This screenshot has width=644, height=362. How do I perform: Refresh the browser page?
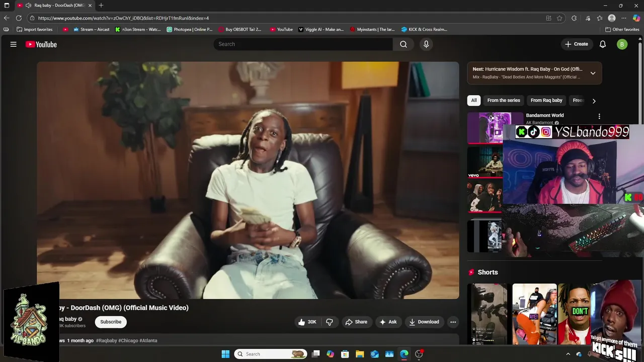[x=19, y=18]
